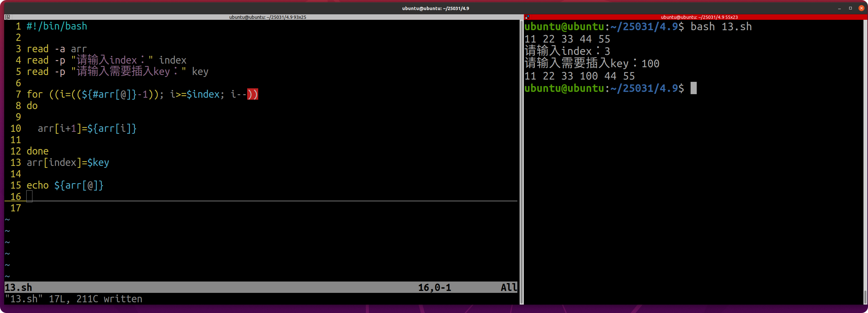Click the word index on line 4
This screenshot has height=313, width=868.
[x=173, y=60]
